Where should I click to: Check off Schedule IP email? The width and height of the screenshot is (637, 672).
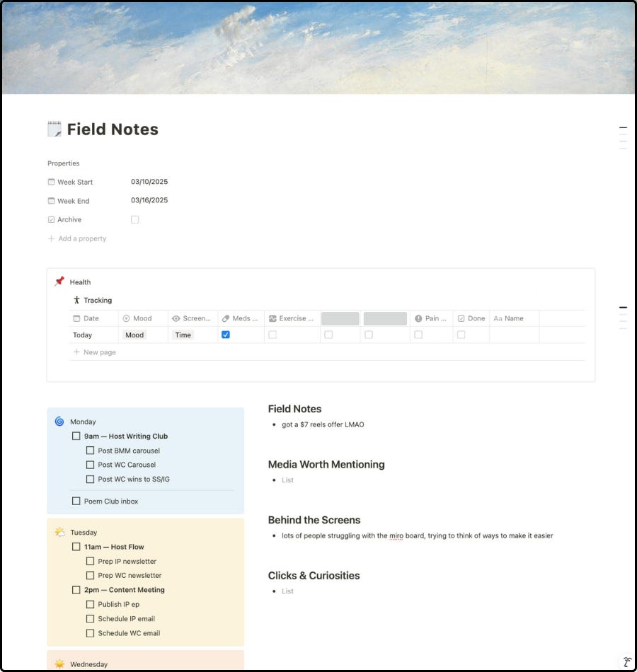point(90,619)
